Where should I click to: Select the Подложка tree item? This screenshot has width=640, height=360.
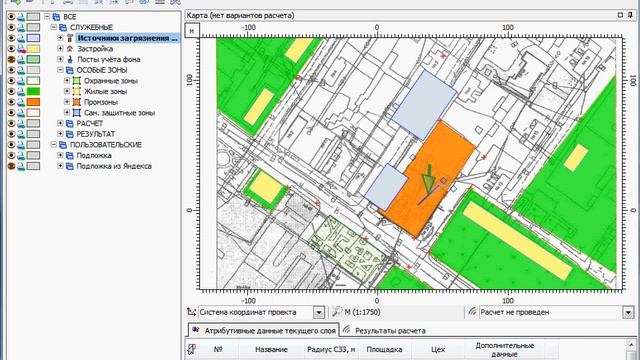click(x=94, y=156)
